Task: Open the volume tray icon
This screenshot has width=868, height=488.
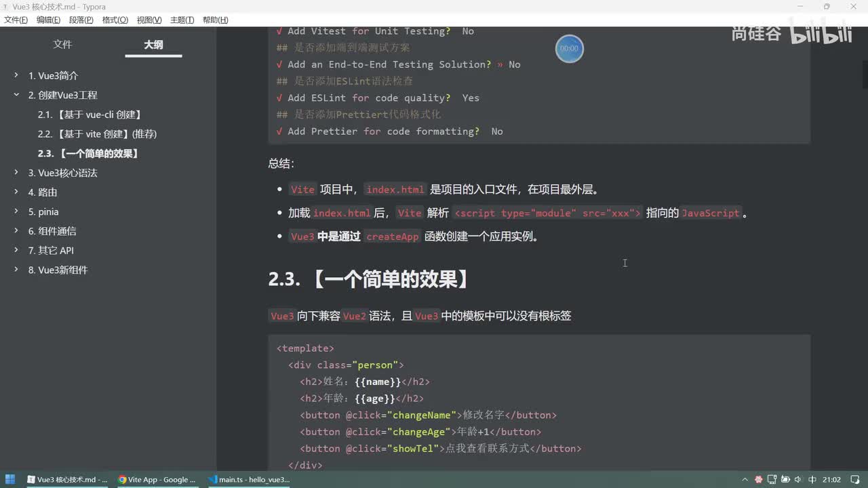Action: click(x=797, y=480)
